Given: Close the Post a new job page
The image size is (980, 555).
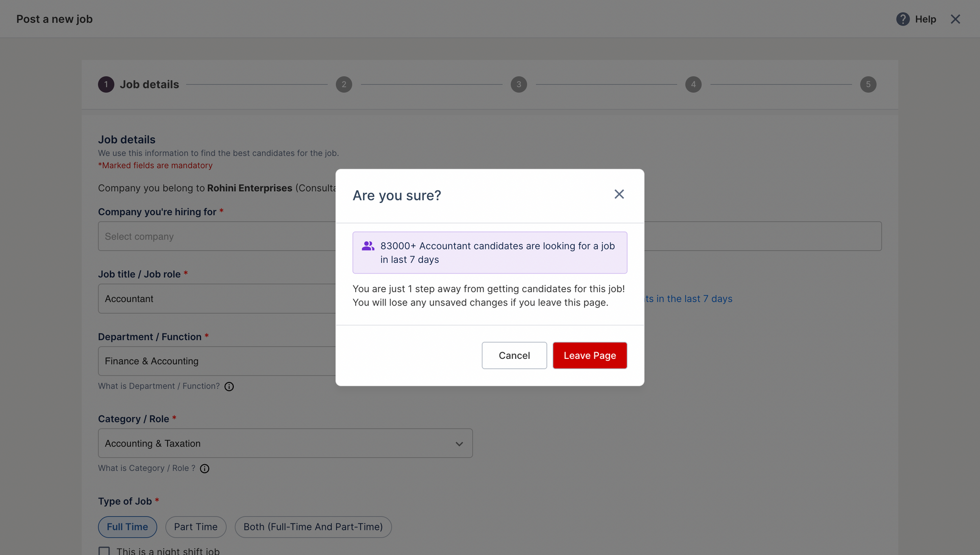Looking at the screenshot, I should click(x=955, y=19).
